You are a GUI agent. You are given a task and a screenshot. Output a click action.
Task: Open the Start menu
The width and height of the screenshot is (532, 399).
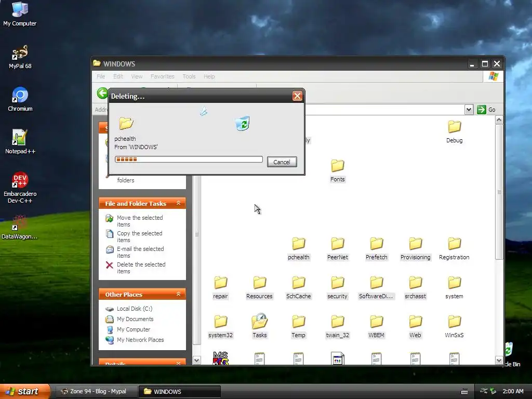click(x=25, y=391)
